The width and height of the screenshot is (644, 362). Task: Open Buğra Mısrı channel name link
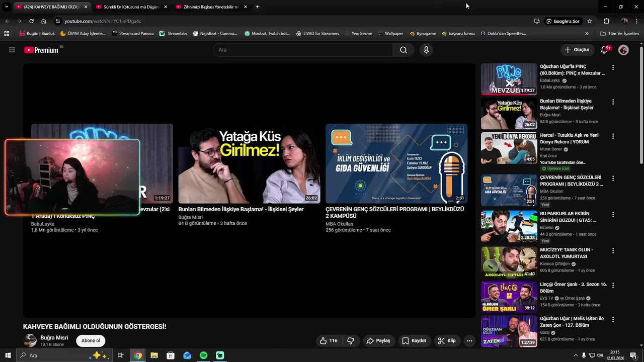[x=54, y=338]
